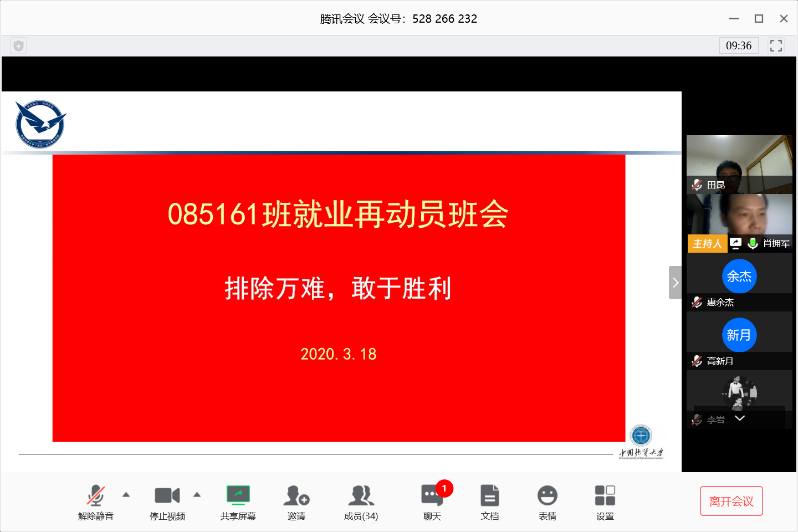Unmute microphone with 解除静音
This screenshot has height=532, width=798.
click(95, 502)
